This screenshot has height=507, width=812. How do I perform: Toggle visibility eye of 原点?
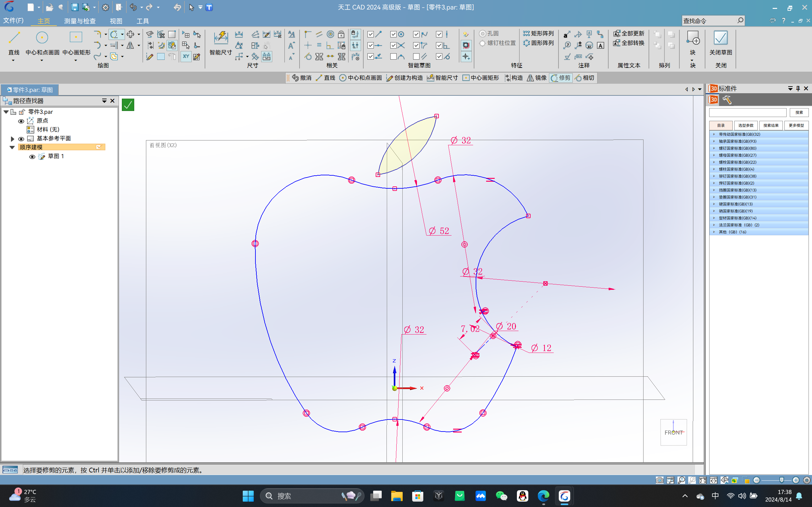pyautogui.click(x=21, y=121)
